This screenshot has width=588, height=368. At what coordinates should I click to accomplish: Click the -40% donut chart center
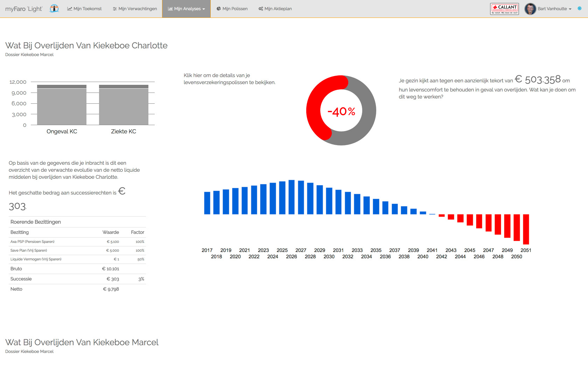pos(341,111)
